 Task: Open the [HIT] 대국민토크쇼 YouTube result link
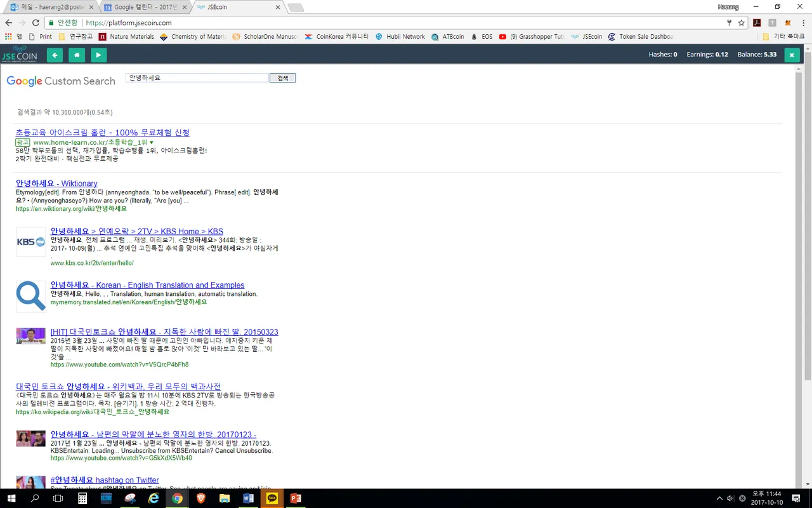tap(164, 332)
